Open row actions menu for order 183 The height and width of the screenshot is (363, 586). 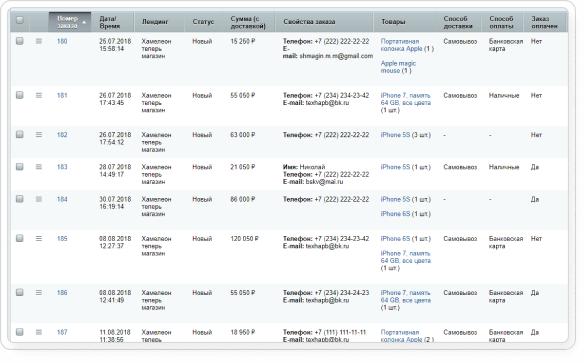(39, 167)
